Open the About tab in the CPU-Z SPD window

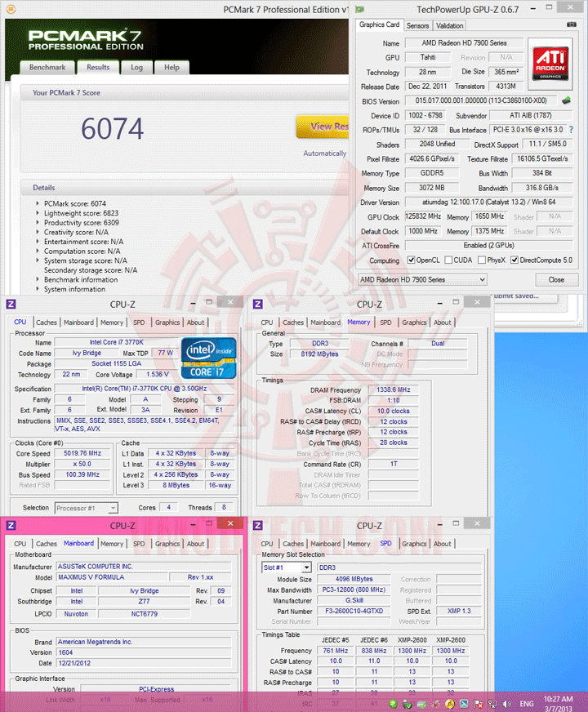tap(443, 544)
